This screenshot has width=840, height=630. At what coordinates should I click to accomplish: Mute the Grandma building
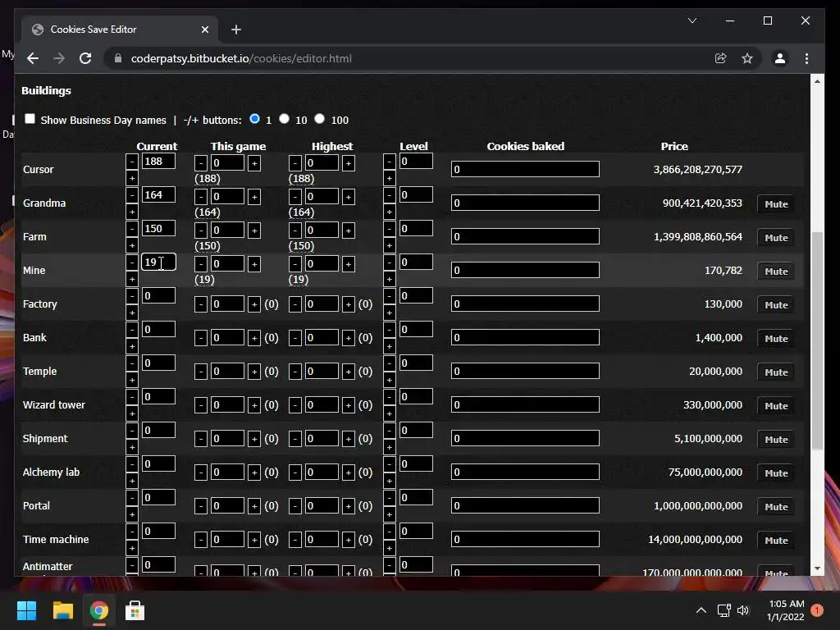point(776,204)
